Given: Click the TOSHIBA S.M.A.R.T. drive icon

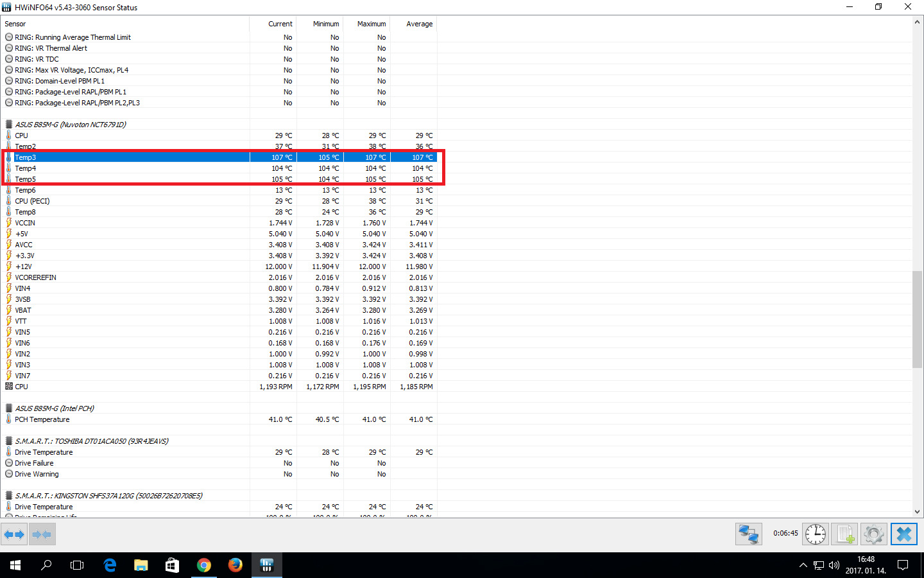Looking at the screenshot, I should (x=9, y=441).
